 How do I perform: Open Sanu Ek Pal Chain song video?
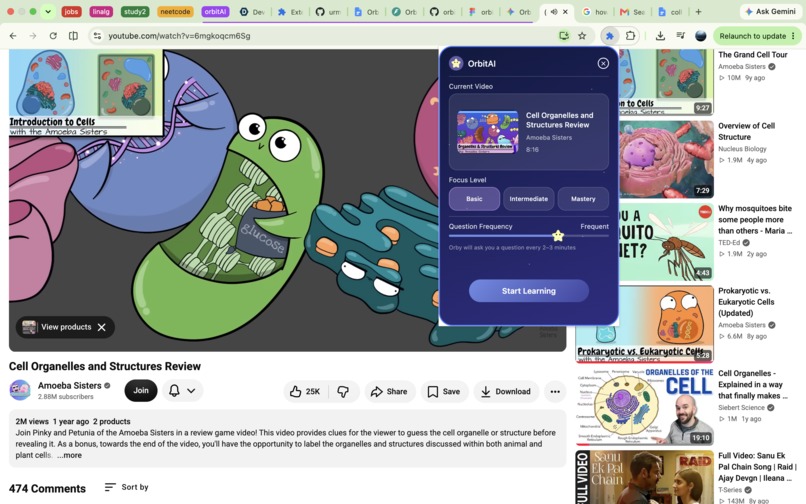click(757, 466)
